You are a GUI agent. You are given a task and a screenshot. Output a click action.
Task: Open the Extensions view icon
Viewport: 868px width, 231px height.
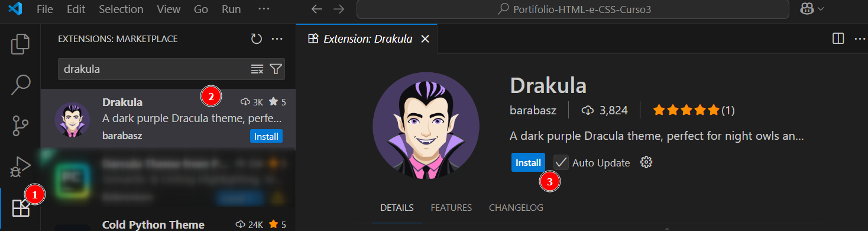21,208
